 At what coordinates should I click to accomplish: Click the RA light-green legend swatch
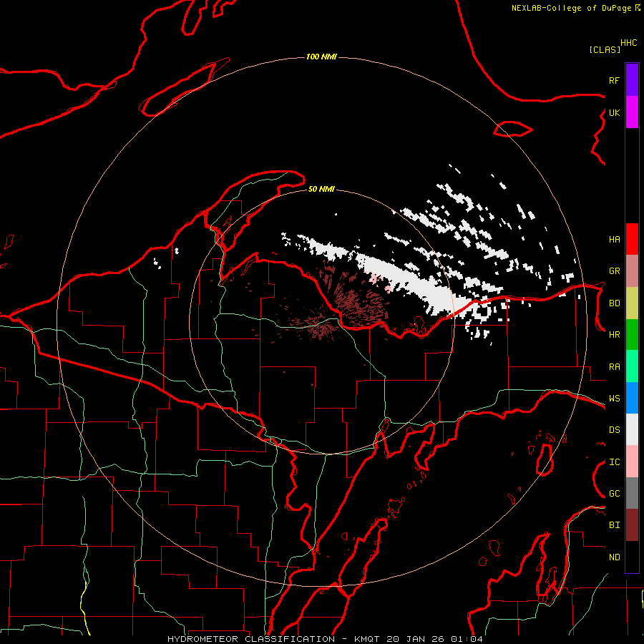[632, 366]
